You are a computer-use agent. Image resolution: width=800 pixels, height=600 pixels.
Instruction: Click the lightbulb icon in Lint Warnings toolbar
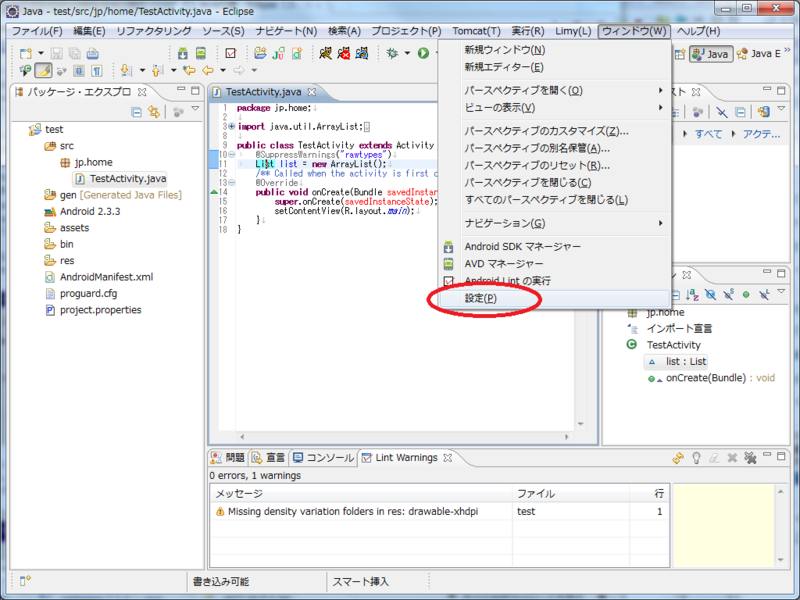pos(696,458)
